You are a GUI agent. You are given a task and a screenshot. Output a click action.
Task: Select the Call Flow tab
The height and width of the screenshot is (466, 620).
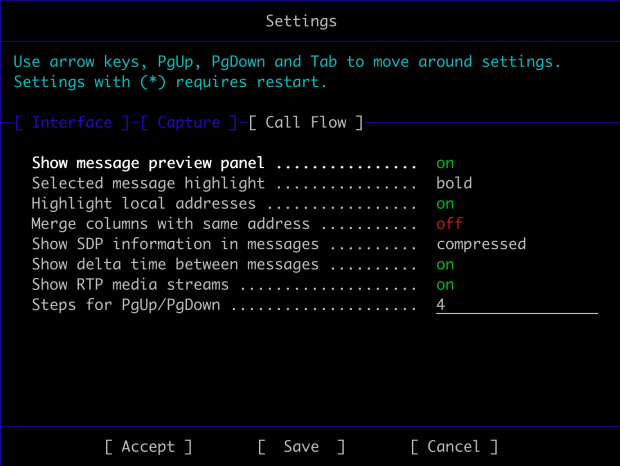(306, 123)
